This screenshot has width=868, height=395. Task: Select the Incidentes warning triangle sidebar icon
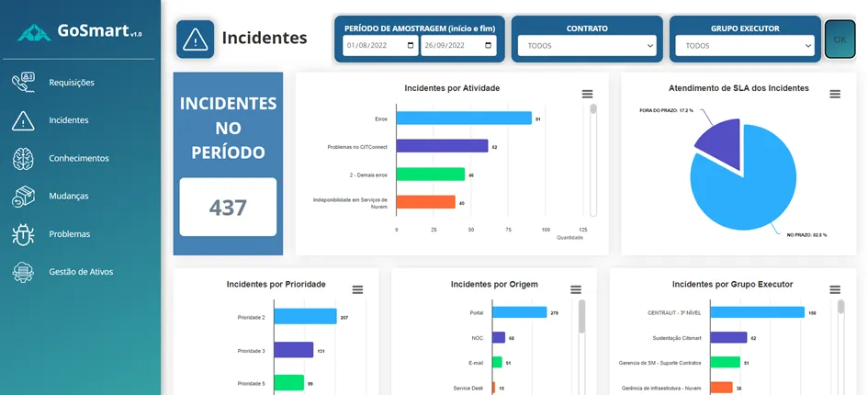pyautogui.click(x=23, y=120)
